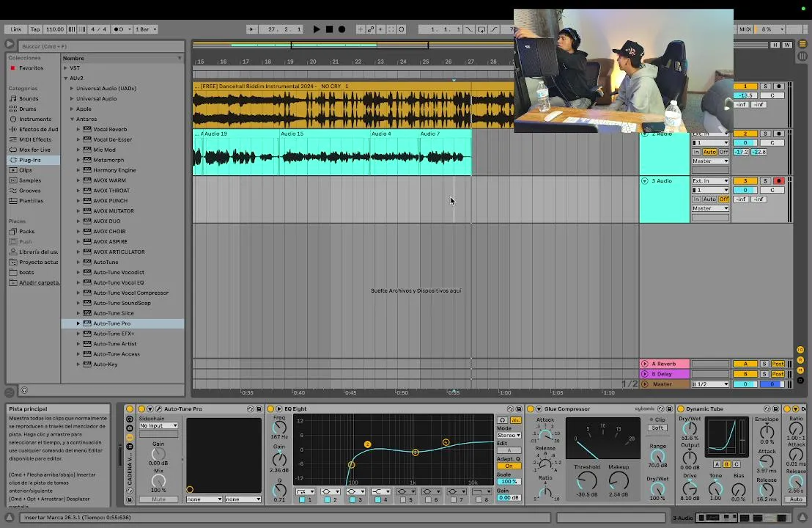Screen dimensions: 812x528
Task: Click the Tap tempo button
Action: [x=34, y=29]
